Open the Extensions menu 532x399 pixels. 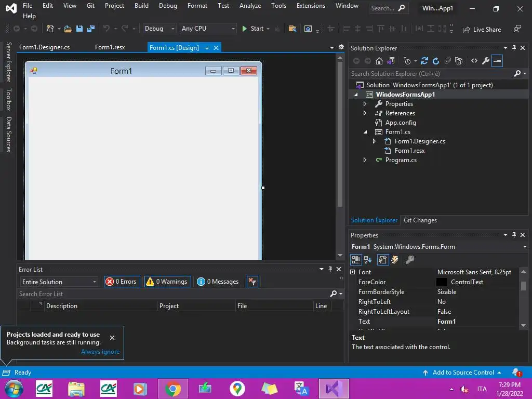coord(311,6)
